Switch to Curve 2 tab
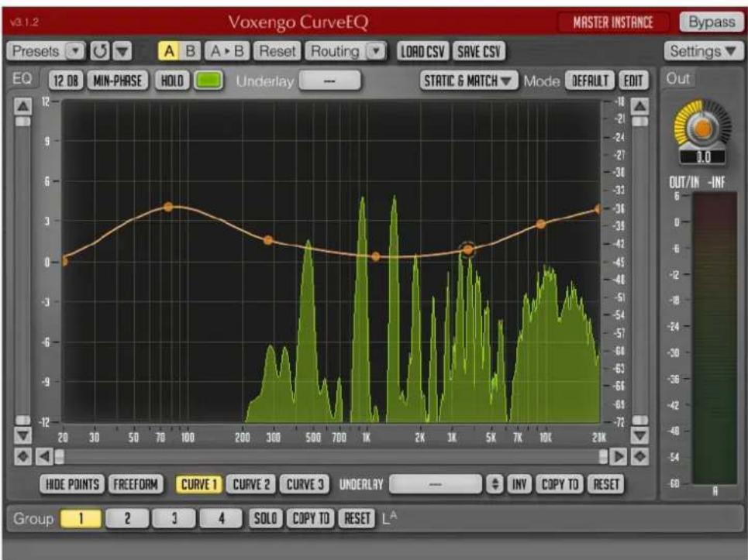 [x=251, y=484]
